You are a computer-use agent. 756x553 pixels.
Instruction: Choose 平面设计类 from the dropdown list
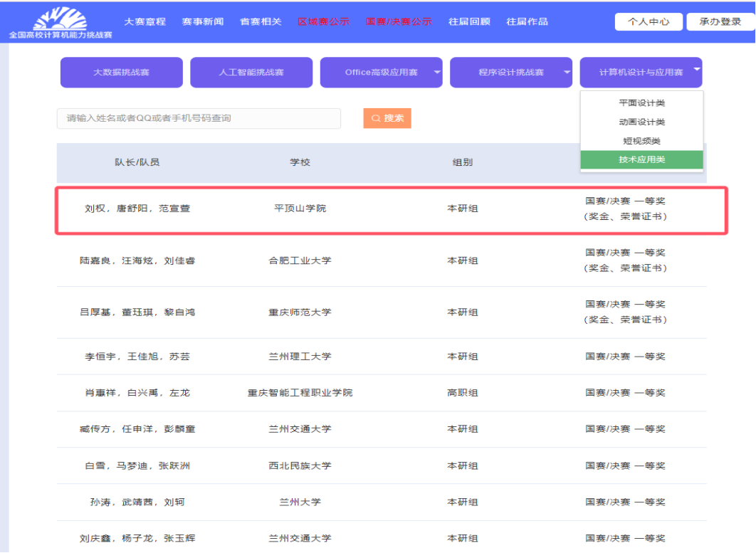coord(641,103)
